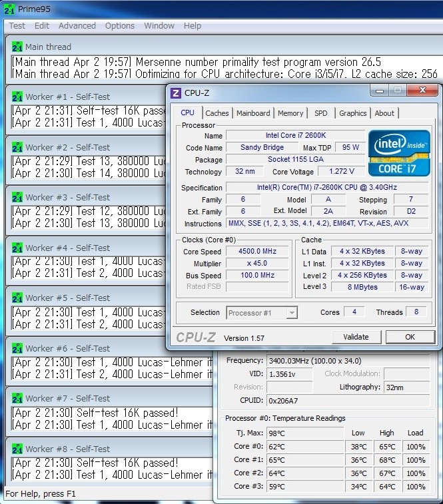Minimize the CPU-Z window
Image resolution: width=443 pixels, height=504 pixels.
[x=380, y=91]
